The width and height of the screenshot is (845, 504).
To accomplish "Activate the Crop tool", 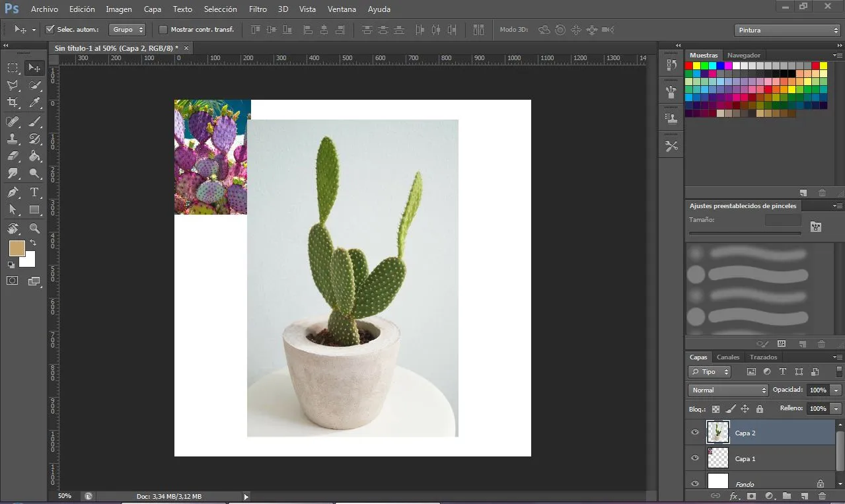I will click(x=13, y=102).
